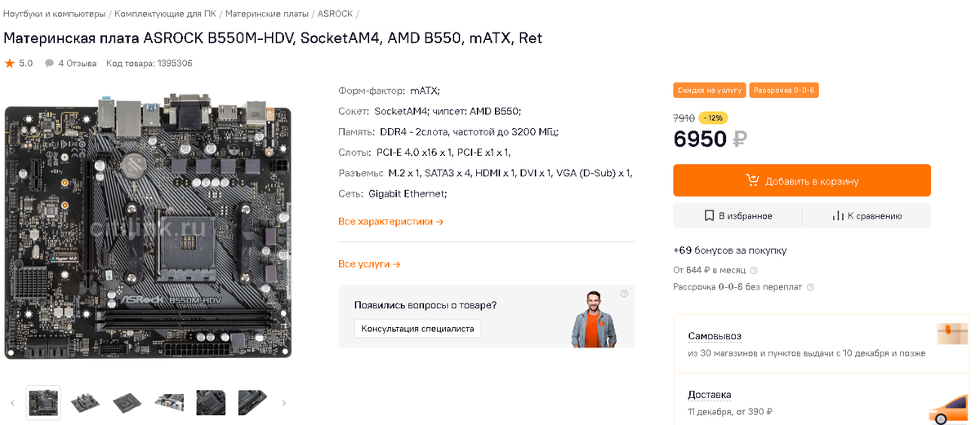Toggle К сравнению compare button
The height and width of the screenshot is (425, 980).
[x=866, y=216]
